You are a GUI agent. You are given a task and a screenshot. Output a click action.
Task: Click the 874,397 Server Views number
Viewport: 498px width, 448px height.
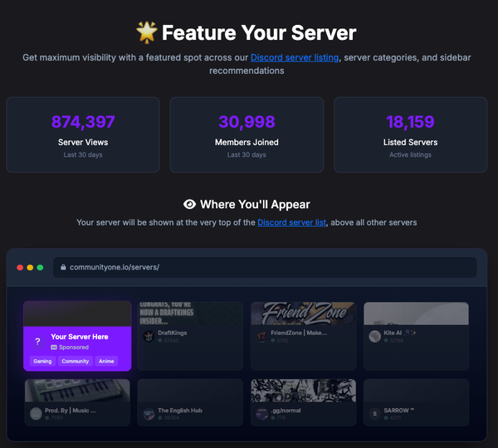83,122
